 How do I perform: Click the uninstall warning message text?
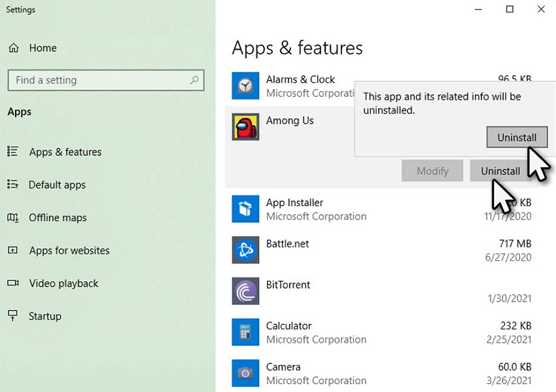(x=442, y=103)
